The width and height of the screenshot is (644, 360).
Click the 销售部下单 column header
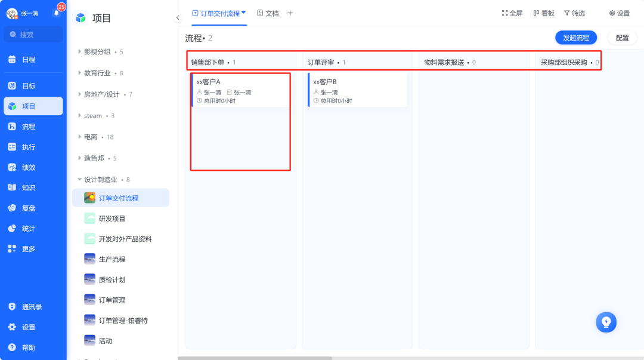point(208,62)
